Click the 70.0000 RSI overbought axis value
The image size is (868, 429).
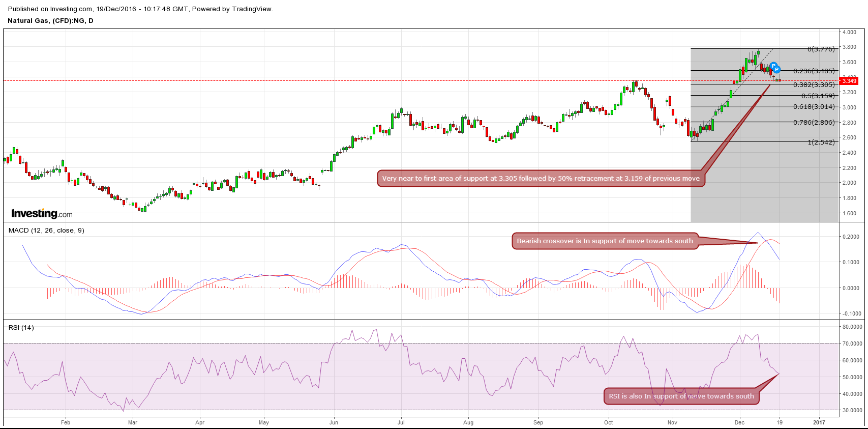[x=852, y=344]
